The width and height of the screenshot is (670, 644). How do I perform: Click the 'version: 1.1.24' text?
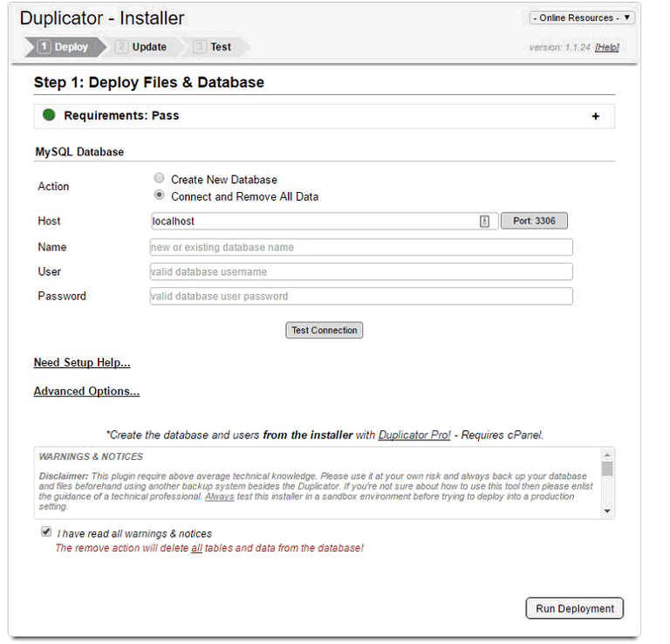(560, 47)
